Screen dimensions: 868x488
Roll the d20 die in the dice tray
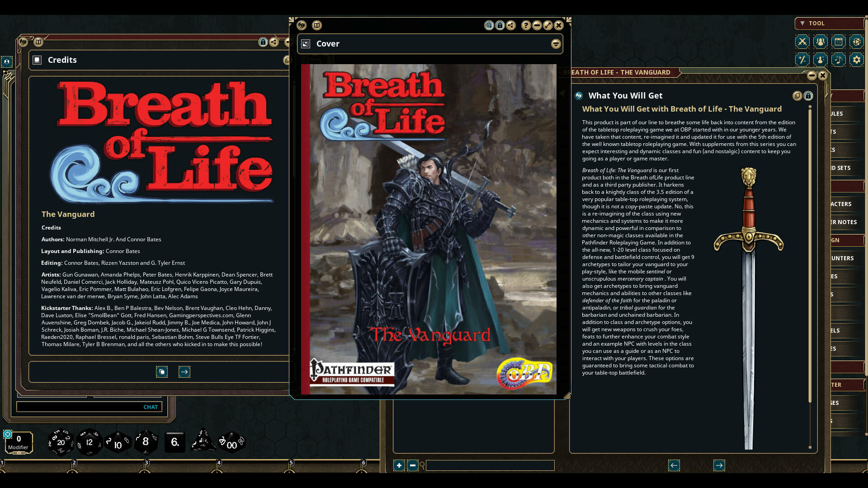(x=61, y=442)
